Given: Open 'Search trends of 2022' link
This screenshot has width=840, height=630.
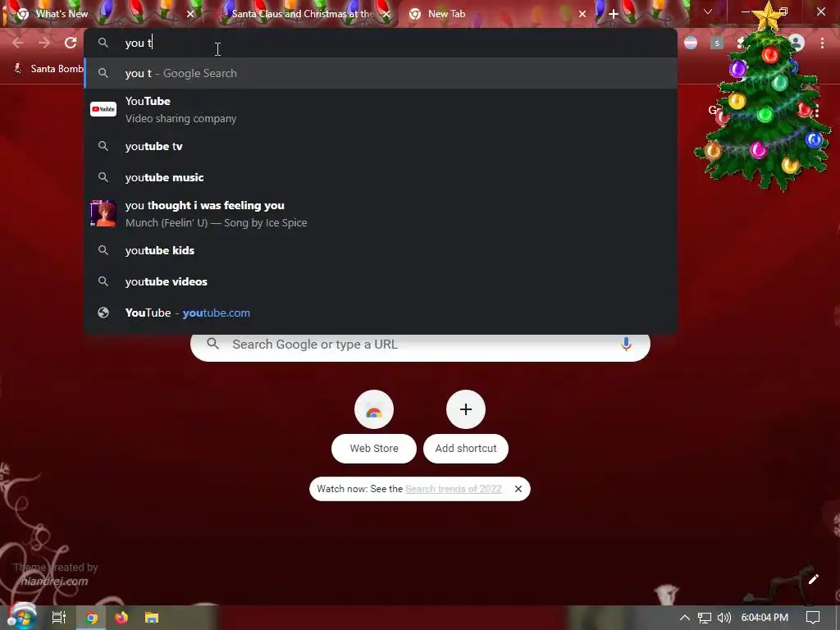Looking at the screenshot, I should pyautogui.click(x=453, y=489).
